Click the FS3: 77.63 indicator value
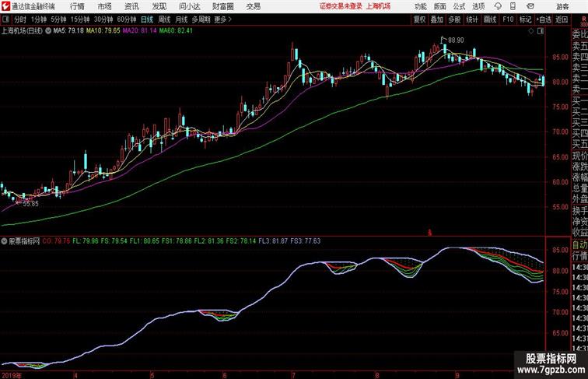The width and height of the screenshot is (588, 379). [x=305, y=241]
